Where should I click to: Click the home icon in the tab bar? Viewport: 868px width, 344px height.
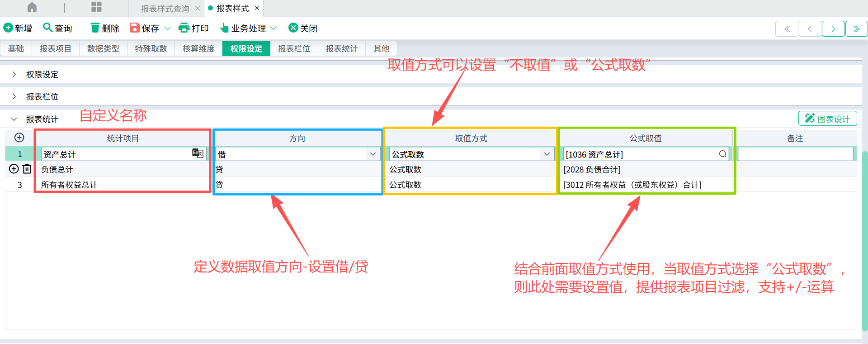(x=32, y=7)
